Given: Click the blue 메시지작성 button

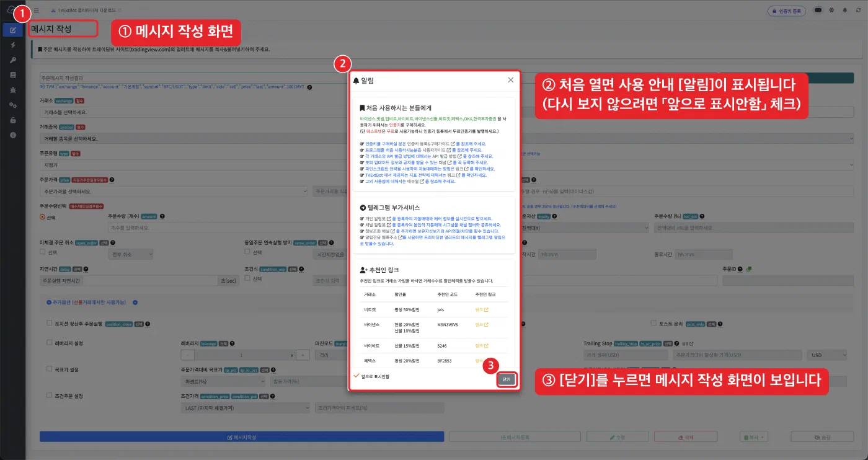Looking at the screenshot, I should point(242,437).
